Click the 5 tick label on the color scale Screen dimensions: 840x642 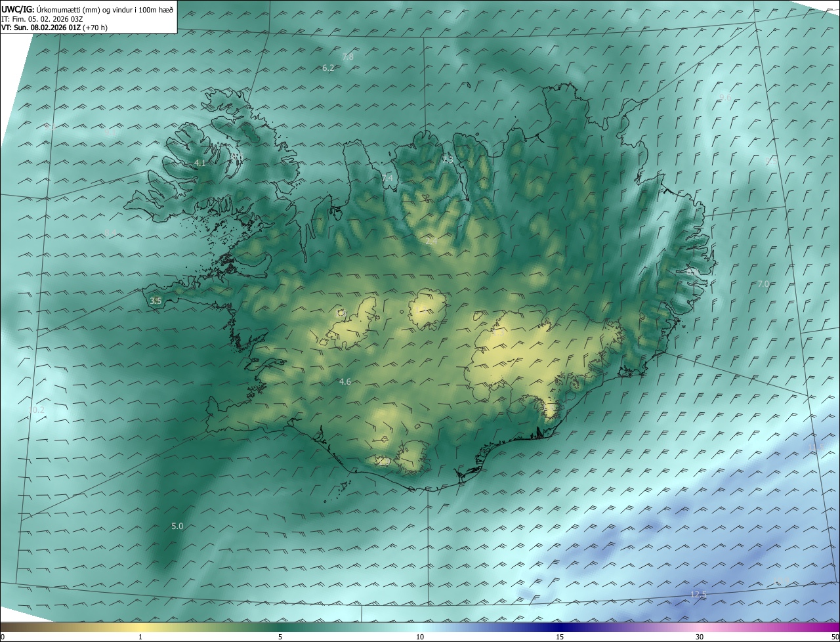click(x=280, y=637)
